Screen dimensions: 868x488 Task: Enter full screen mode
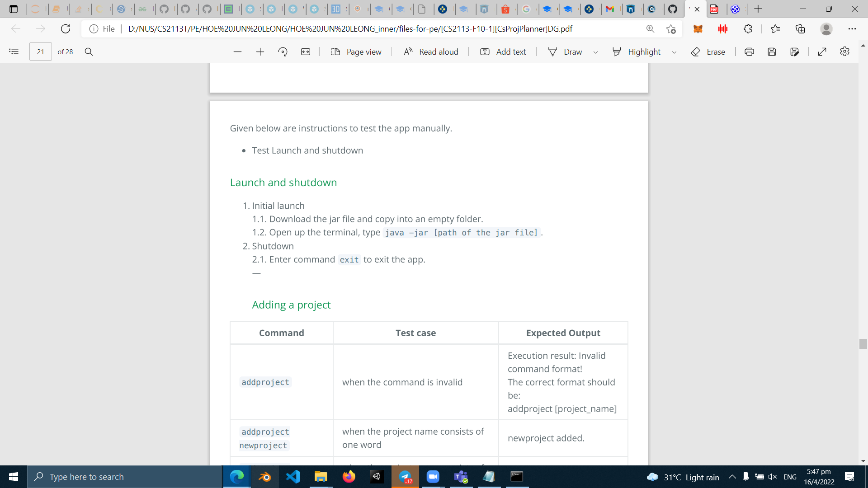pos(822,52)
